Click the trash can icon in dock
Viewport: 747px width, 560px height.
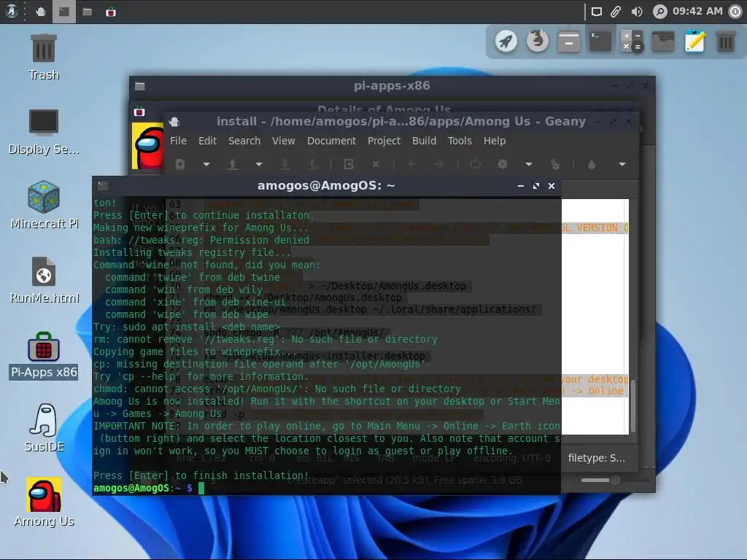[726, 42]
